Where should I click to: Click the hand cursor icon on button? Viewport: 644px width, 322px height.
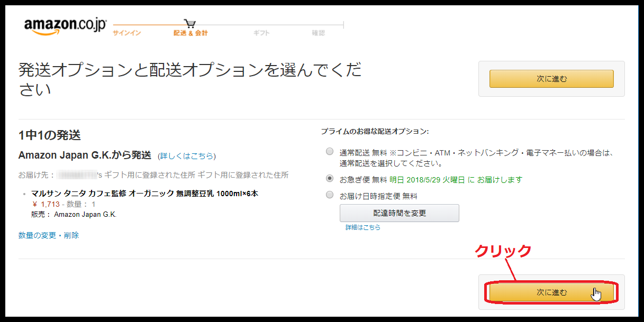tap(596, 294)
